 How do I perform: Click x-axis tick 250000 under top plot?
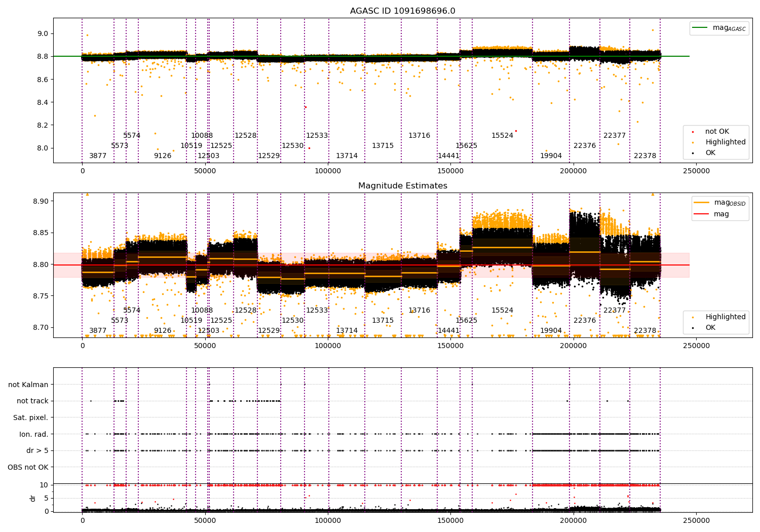696,171
